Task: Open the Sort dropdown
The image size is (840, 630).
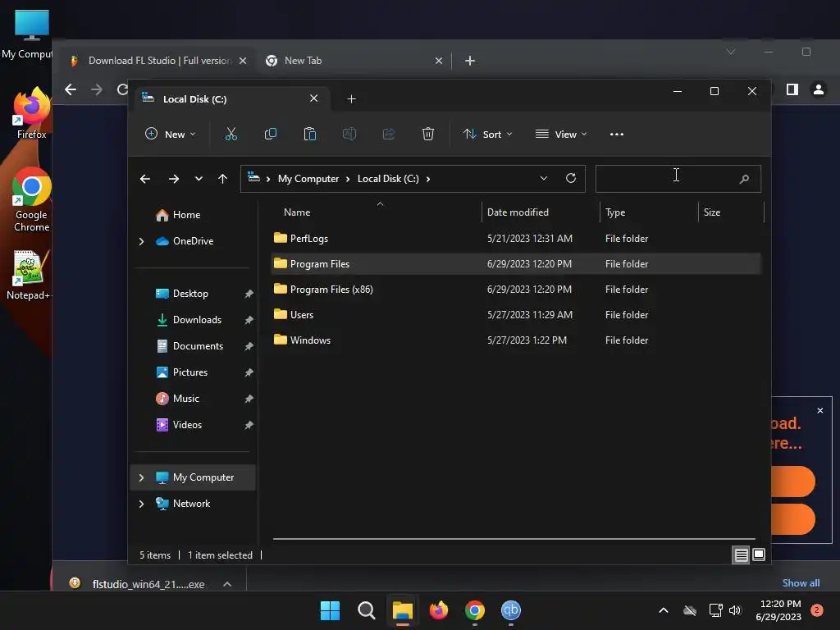Action: (x=487, y=134)
